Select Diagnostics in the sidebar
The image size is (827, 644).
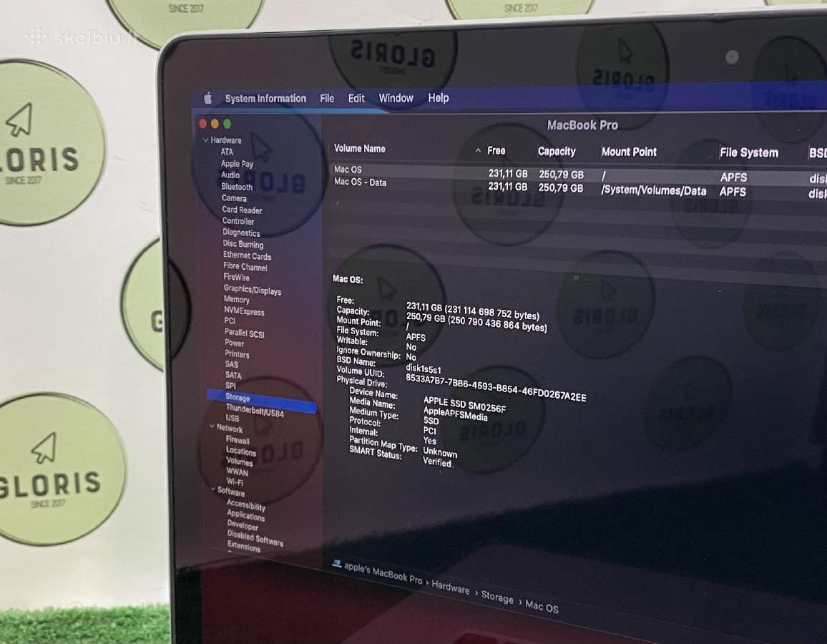[241, 233]
